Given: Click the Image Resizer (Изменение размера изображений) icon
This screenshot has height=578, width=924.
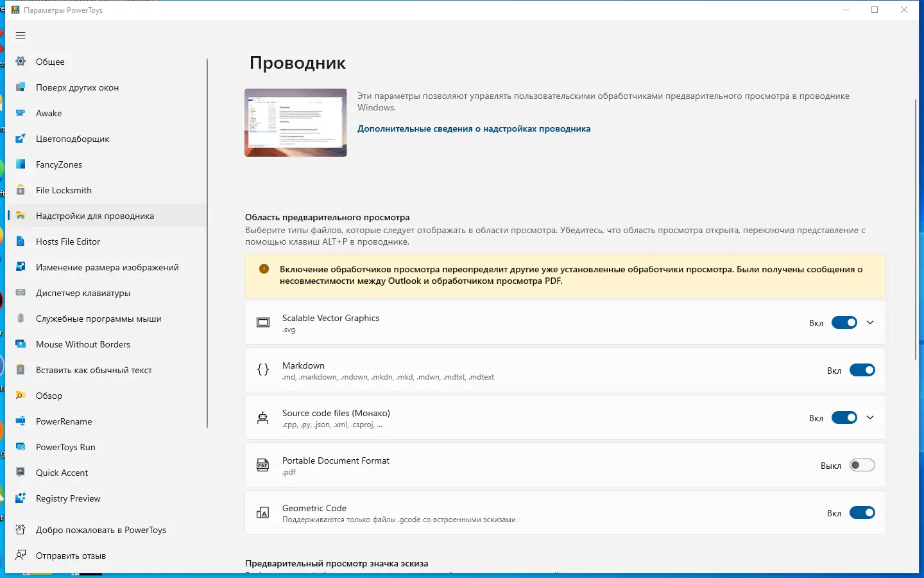Looking at the screenshot, I should [x=21, y=267].
